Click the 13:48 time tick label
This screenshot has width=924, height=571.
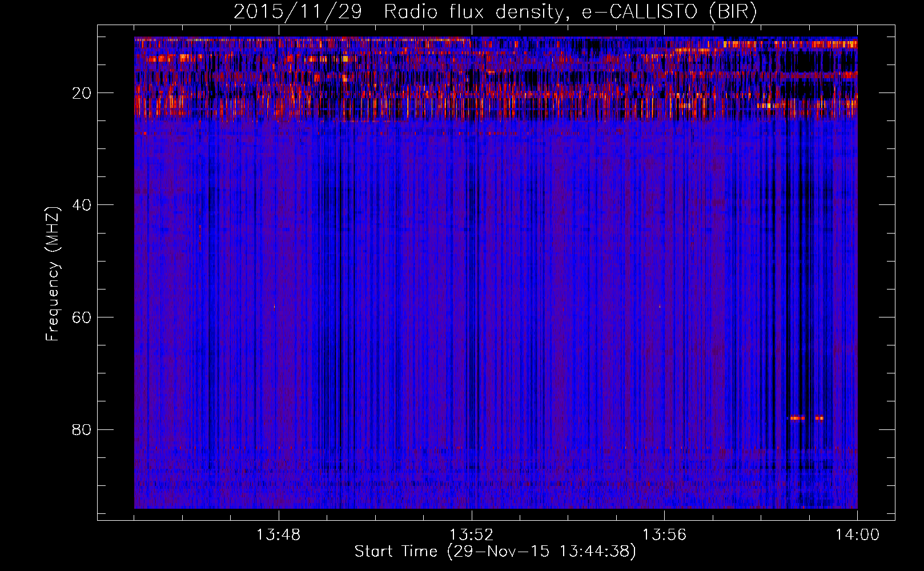tap(279, 535)
